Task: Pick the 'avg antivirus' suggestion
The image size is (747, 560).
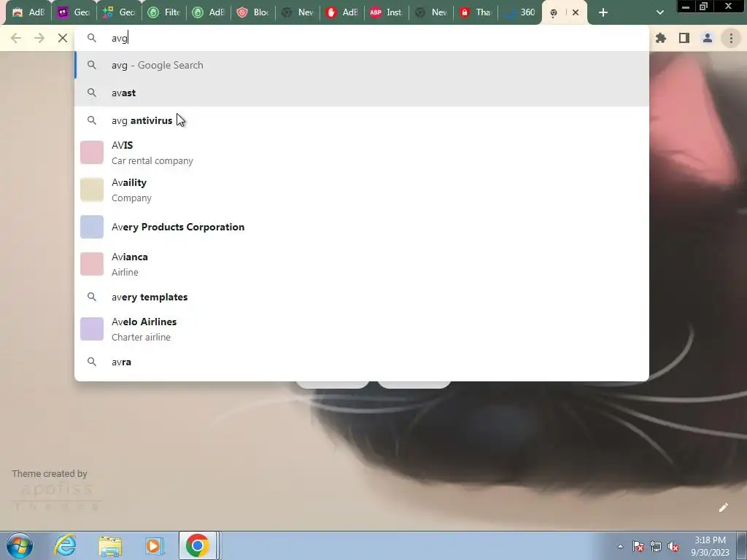Action: 362,120
